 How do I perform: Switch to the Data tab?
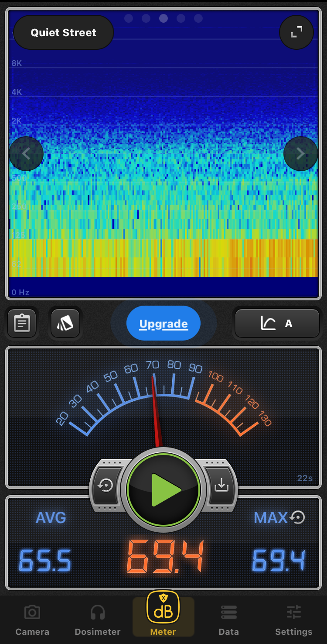coord(228,620)
